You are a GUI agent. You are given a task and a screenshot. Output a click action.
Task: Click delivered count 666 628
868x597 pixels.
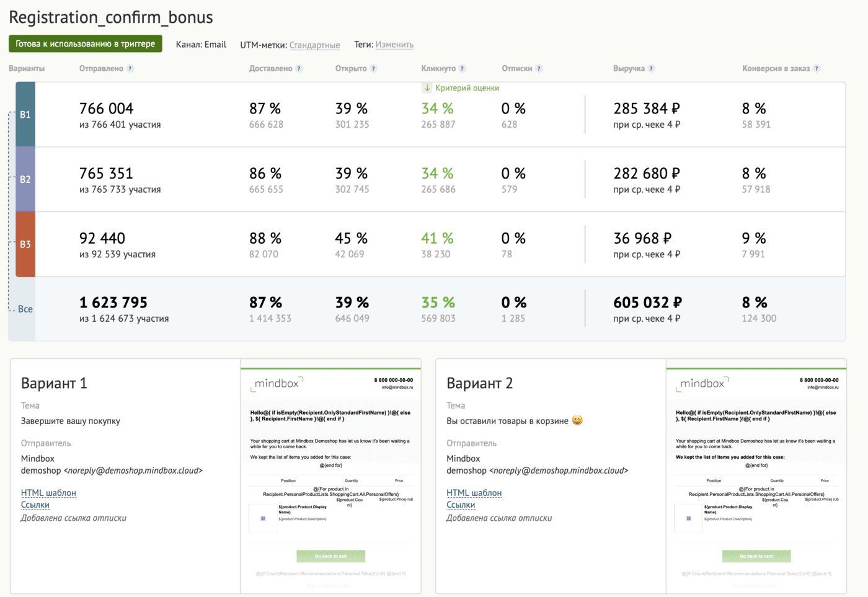click(266, 125)
